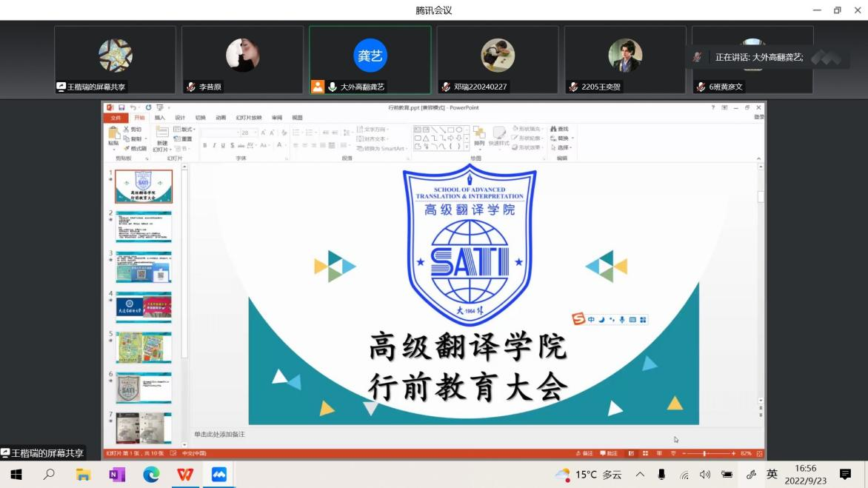Viewport: 868px width, 488px height.
Task: Open Microsoft Edge from the Windows taskbar
Action: (151, 474)
